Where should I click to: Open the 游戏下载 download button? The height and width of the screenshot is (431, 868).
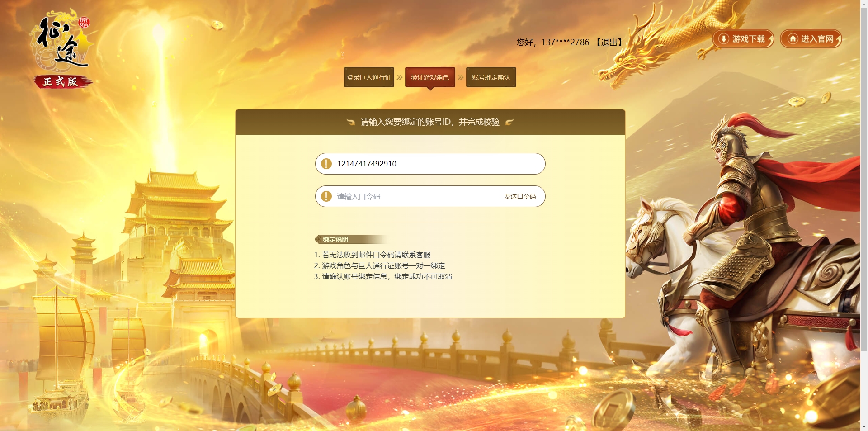(743, 39)
